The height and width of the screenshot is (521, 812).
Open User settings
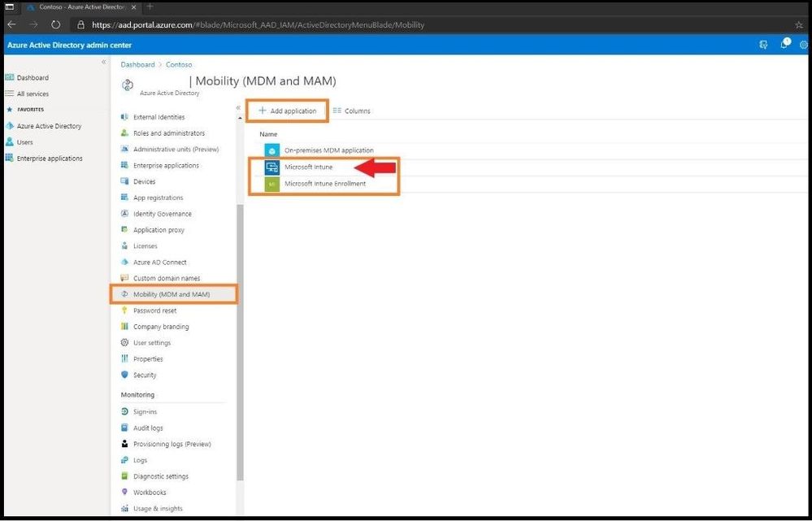pyautogui.click(x=152, y=342)
